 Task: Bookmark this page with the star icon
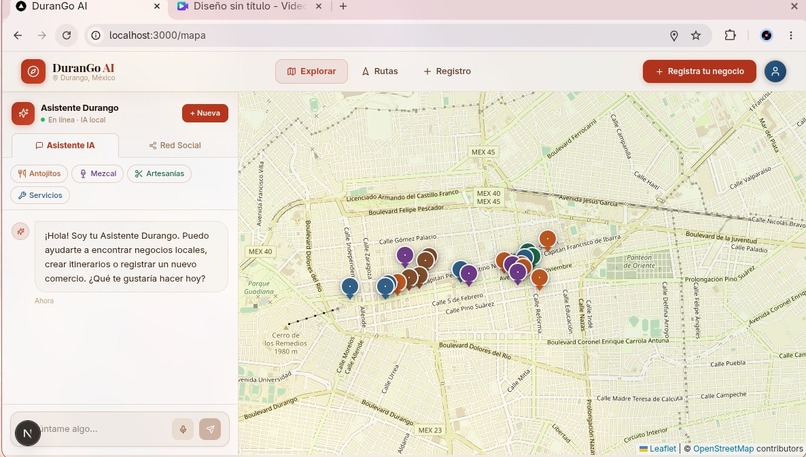tap(695, 35)
